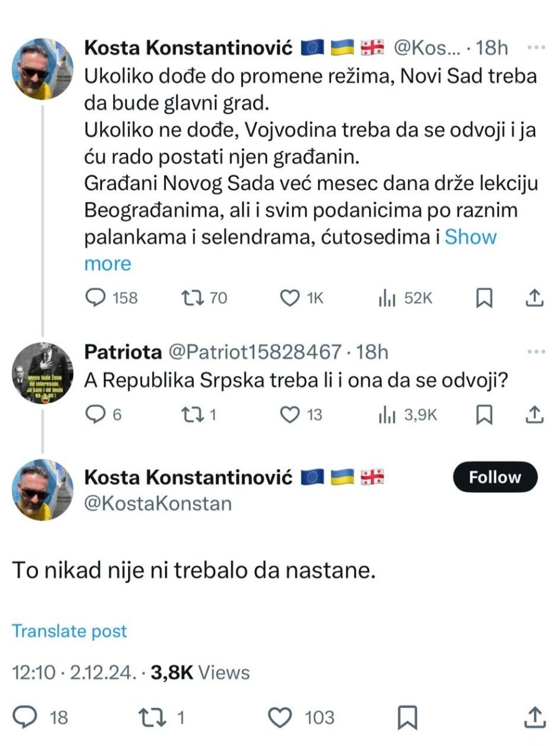Open more options menu on Patriota post
The height and width of the screenshot is (746, 560).
click(534, 352)
